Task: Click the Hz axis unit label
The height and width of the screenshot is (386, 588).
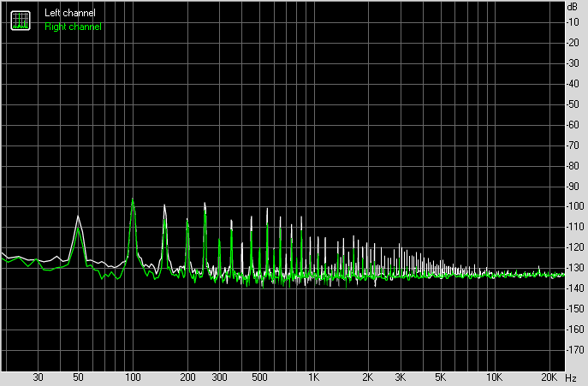Action: click(x=571, y=377)
